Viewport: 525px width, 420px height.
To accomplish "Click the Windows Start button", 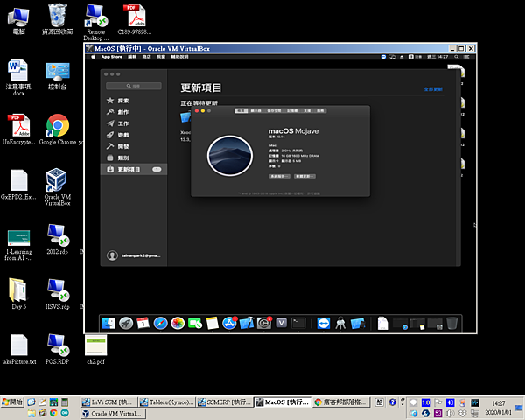I will coord(12,402).
